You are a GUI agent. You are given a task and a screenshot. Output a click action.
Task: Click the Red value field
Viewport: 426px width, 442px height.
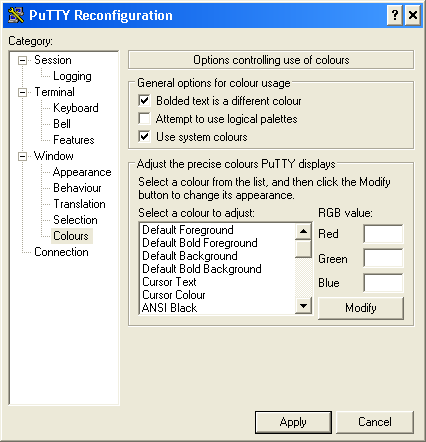(x=383, y=234)
